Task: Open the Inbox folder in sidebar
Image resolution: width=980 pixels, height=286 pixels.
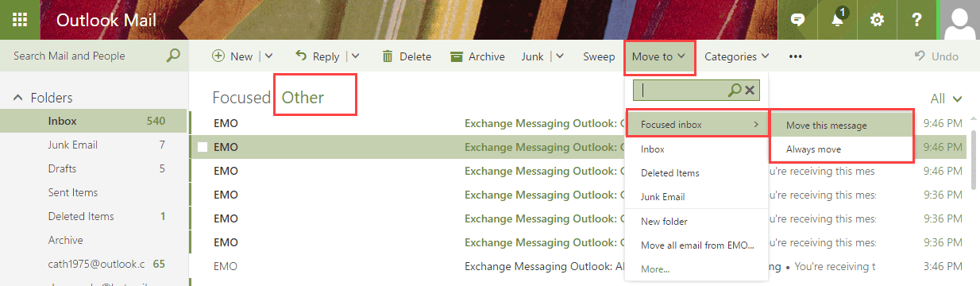Action: [x=95, y=121]
